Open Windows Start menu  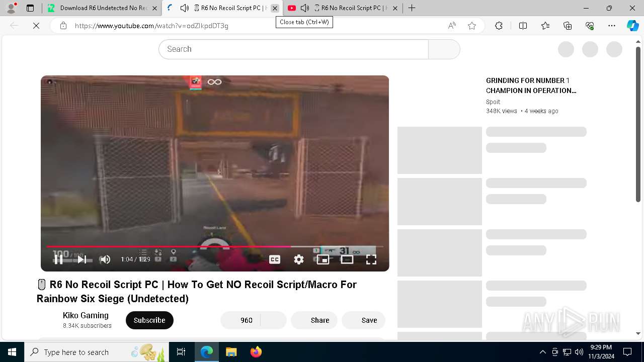click(x=12, y=352)
